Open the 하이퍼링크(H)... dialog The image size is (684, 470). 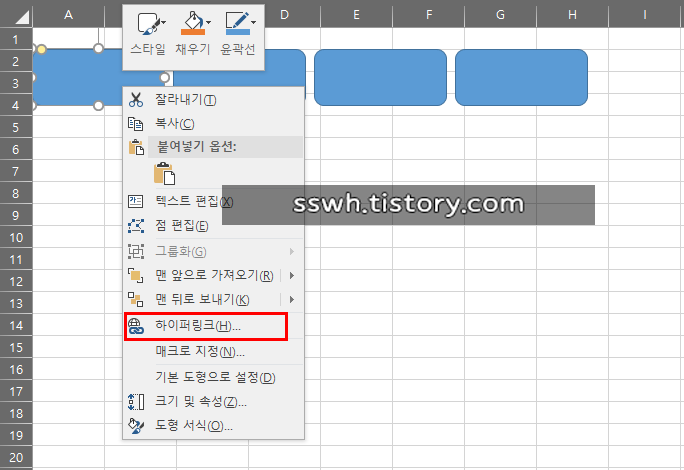pyautogui.click(x=213, y=326)
